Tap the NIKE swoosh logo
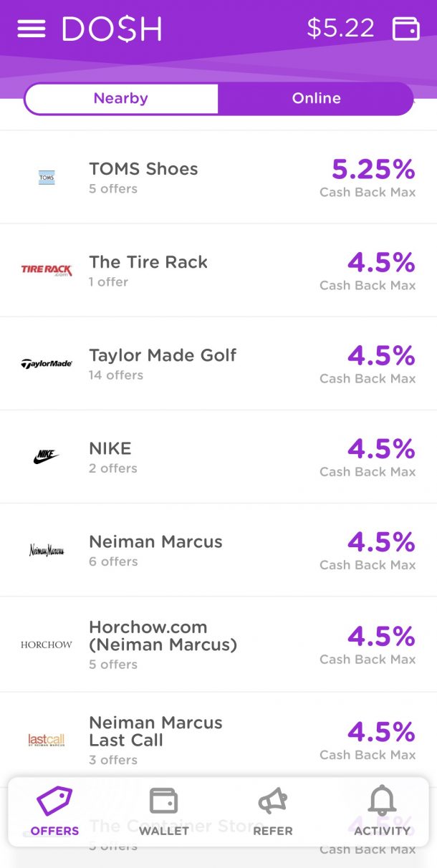437x868 pixels. [46, 456]
